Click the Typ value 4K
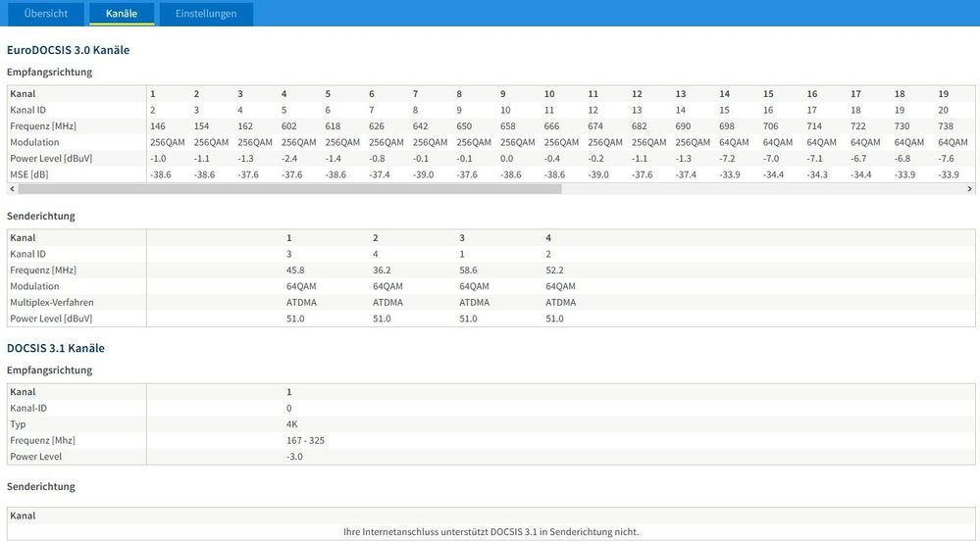This screenshot has height=542, width=980. (x=292, y=424)
